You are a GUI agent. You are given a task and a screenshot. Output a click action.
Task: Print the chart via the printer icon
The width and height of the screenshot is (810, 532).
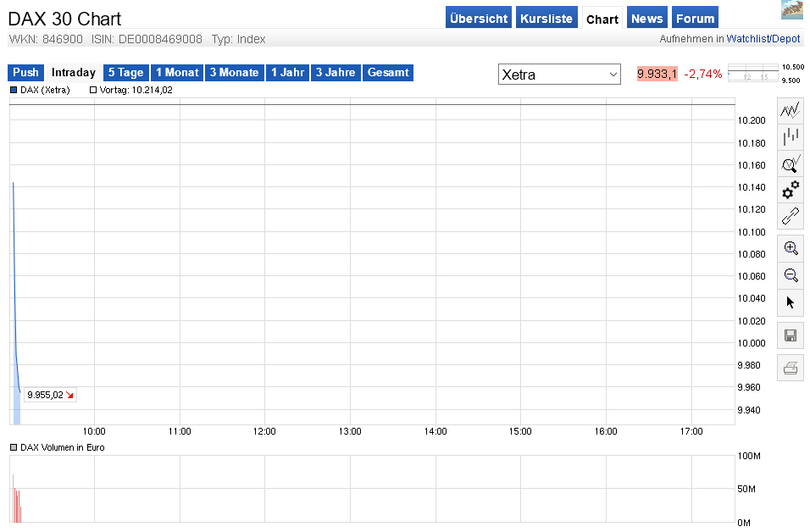[x=790, y=366]
